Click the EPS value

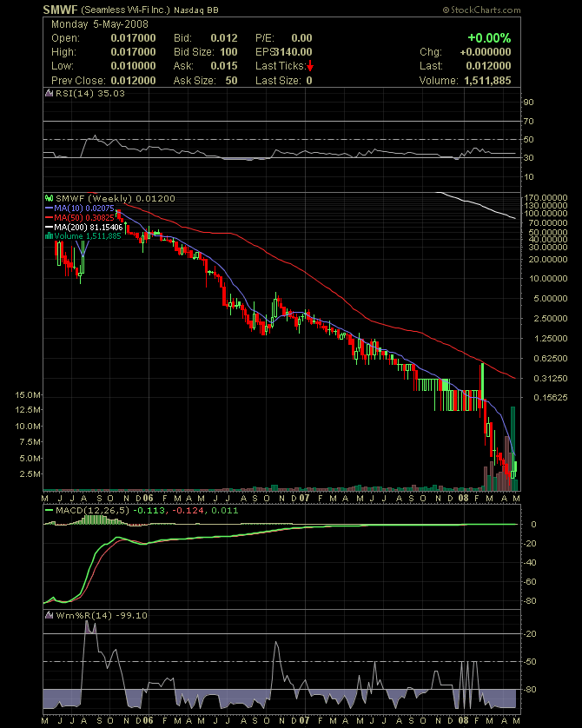294,52
